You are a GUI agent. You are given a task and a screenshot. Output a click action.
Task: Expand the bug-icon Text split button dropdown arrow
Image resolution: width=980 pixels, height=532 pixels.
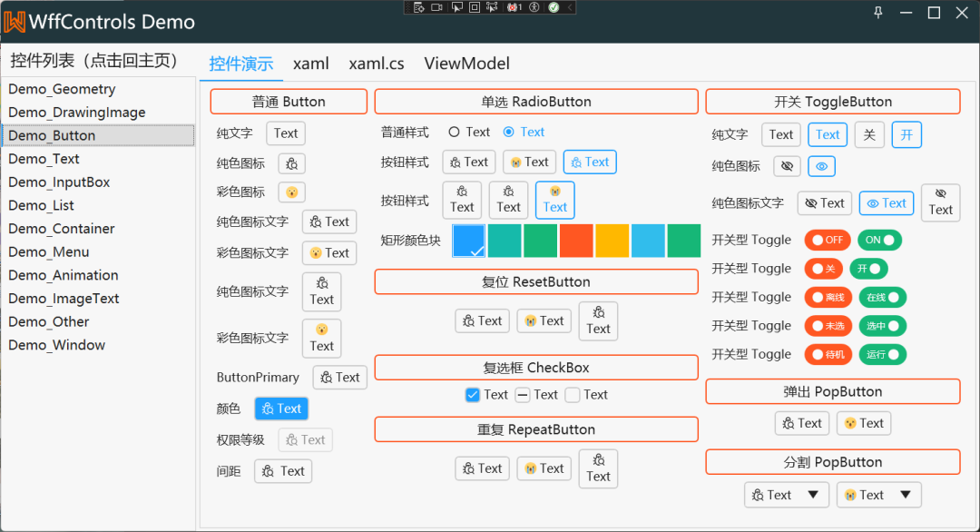pos(813,495)
